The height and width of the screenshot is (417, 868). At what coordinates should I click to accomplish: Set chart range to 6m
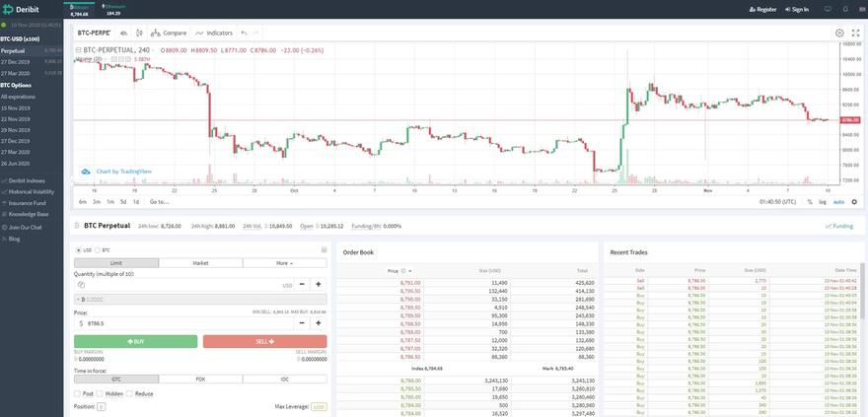83,202
